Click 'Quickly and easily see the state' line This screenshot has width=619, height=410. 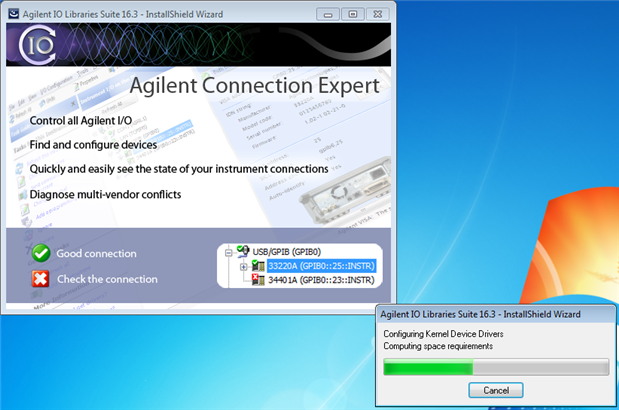click(x=179, y=169)
